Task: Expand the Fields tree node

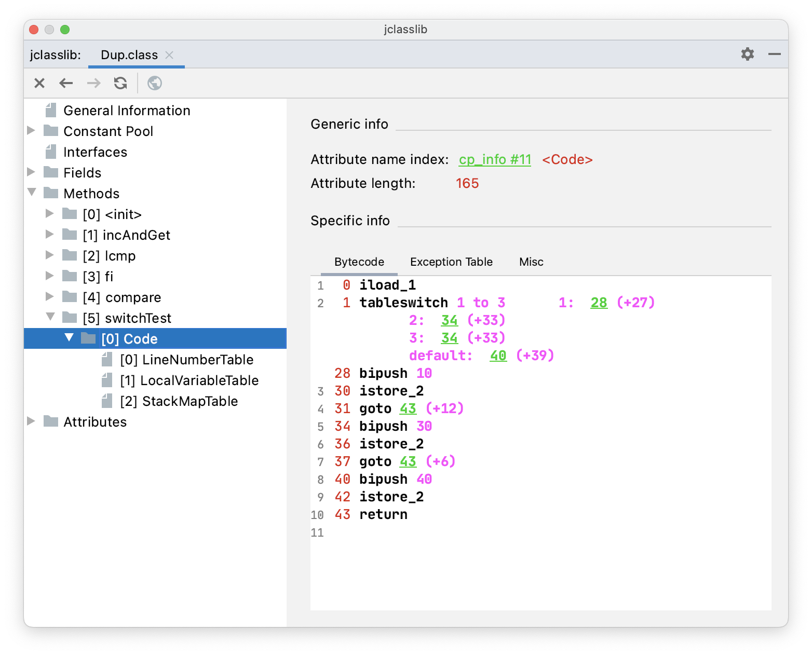Action: (x=31, y=172)
